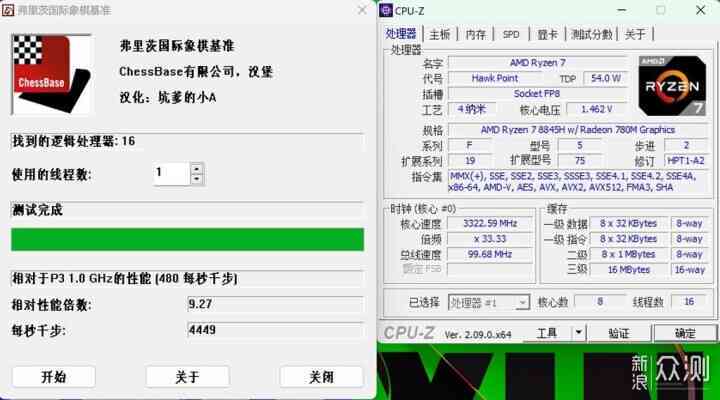Click the thread count input field

click(171, 174)
